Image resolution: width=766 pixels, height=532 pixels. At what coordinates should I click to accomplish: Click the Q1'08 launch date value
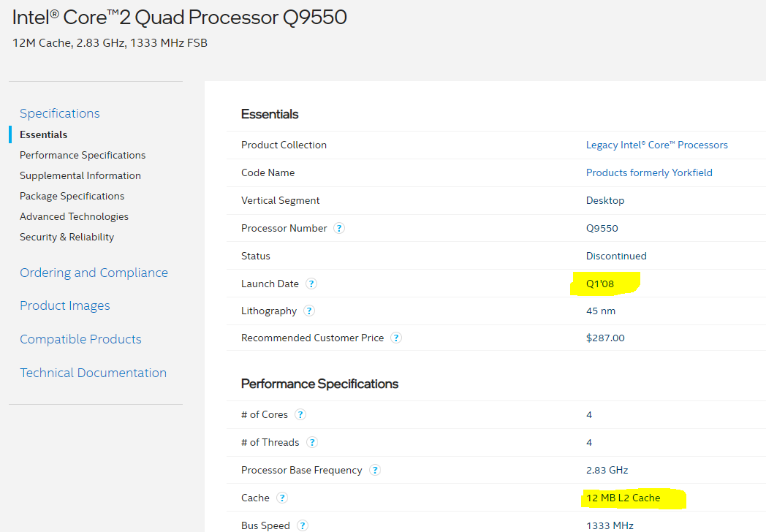pyautogui.click(x=600, y=284)
